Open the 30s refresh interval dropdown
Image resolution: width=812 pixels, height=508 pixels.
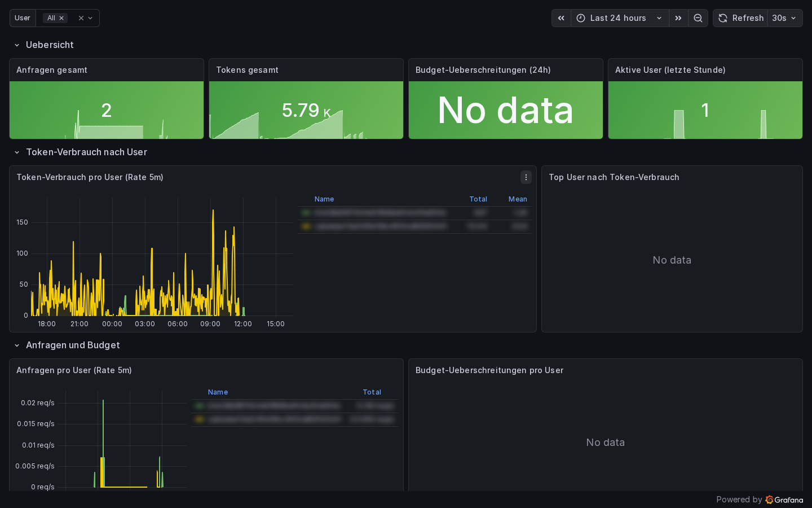pos(784,18)
